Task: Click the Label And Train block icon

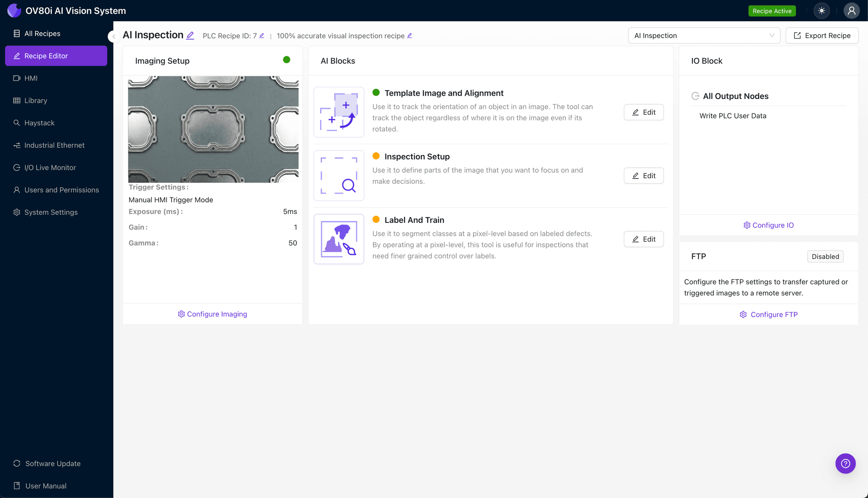Action: coord(339,239)
